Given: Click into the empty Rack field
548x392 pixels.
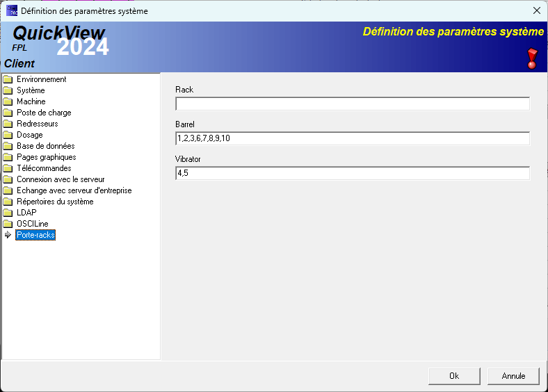Looking at the screenshot, I should (353, 104).
